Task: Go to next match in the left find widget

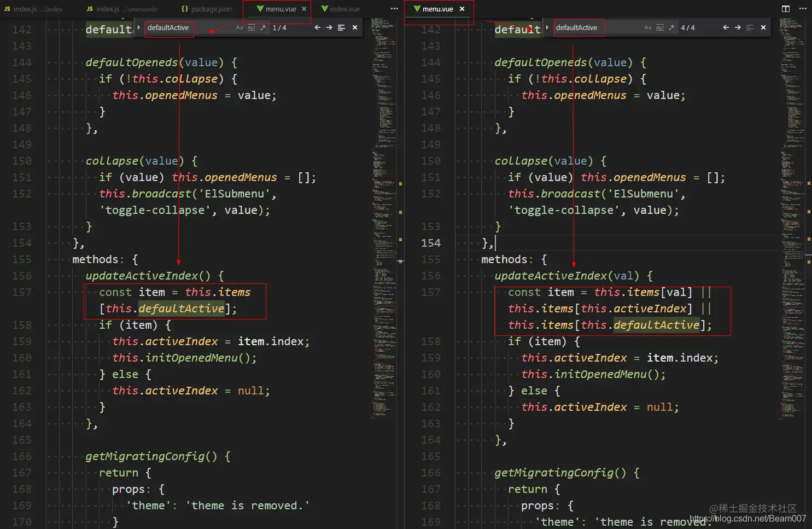Action: coord(329,28)
